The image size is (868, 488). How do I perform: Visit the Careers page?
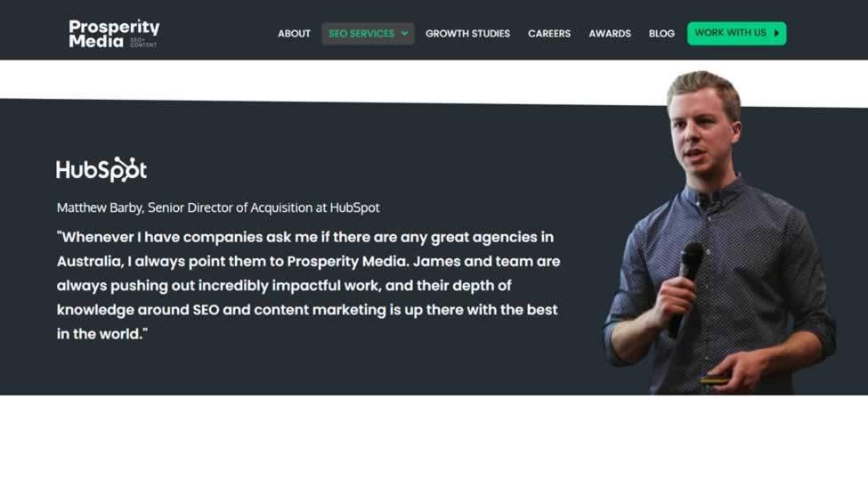pyautogui.click(x=549, y=34)
